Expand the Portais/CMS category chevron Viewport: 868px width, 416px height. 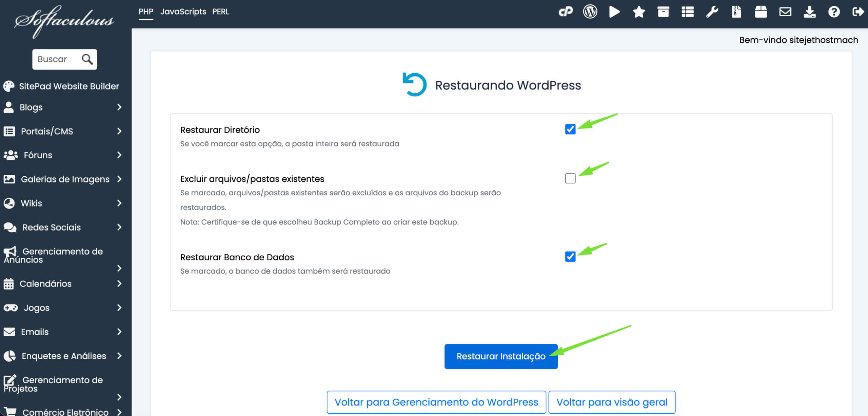click(x=119, y=131)
